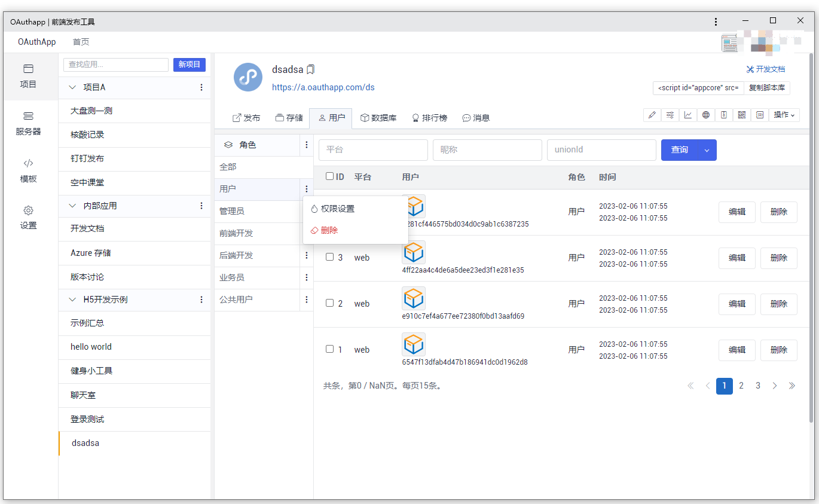
Task: Click the round dsadsa app logo
Action: coord(248,77)
